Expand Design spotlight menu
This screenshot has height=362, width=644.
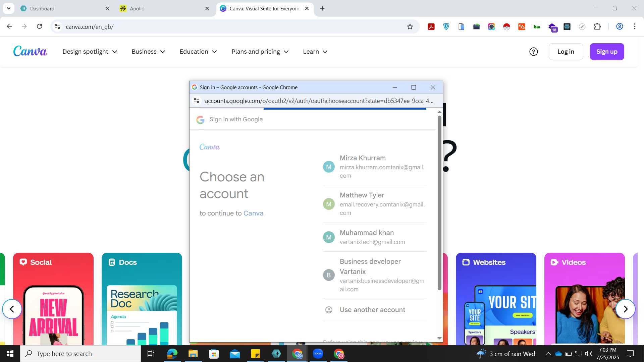click(90, 52)
